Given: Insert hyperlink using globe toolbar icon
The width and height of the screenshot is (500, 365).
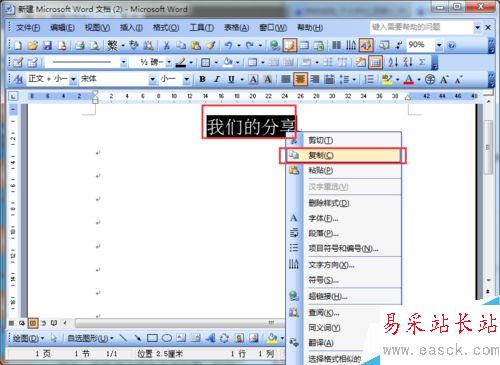Looking at the screenshot, I should click(x=275, y=45).
